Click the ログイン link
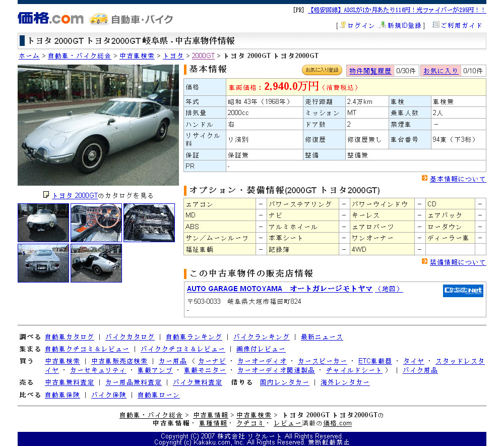Screen dimensions: 504x446 361,25
